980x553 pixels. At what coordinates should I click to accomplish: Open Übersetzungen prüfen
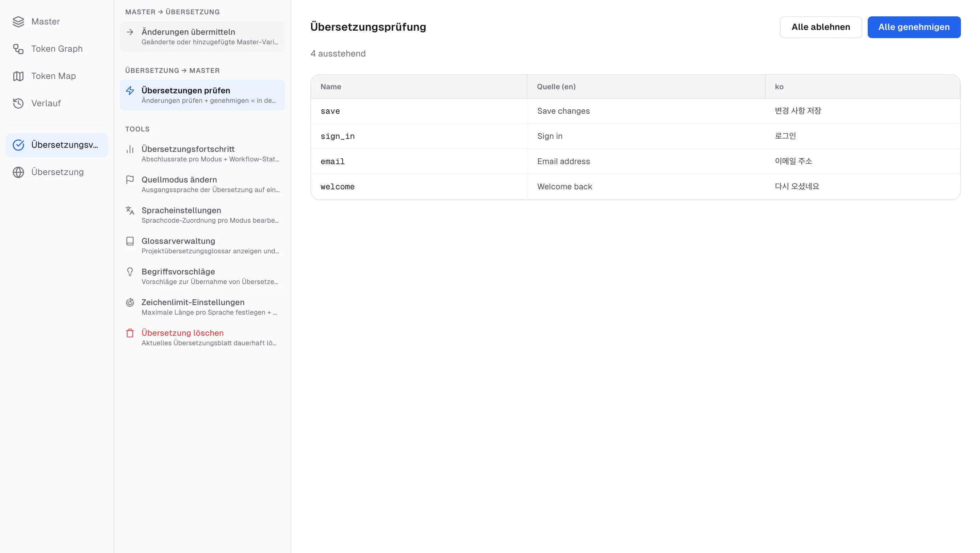coord(202,95)
